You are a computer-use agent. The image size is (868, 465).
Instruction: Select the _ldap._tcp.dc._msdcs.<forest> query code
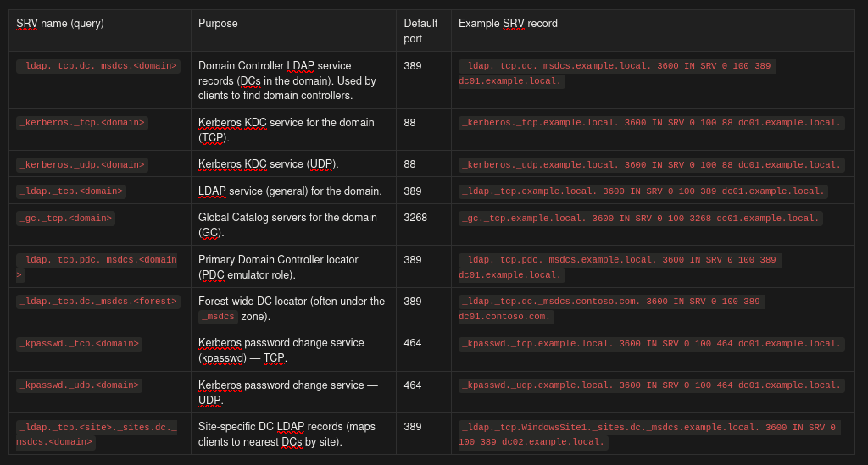coord(98,302)
